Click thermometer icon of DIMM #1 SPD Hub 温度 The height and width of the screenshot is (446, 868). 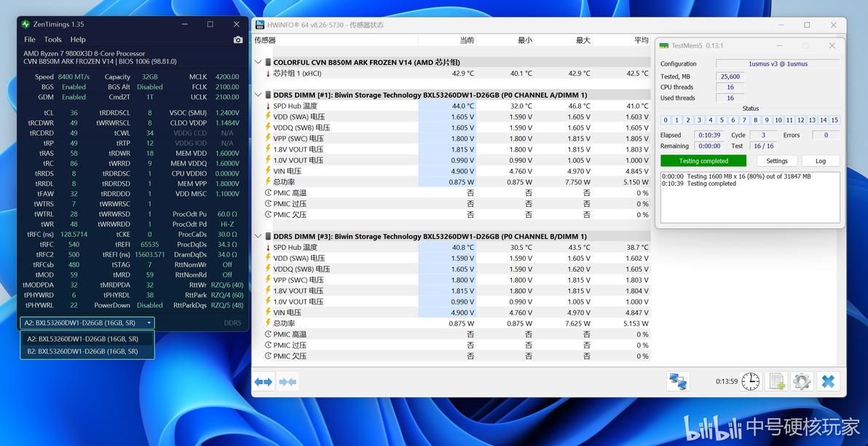click(x=269, y=106)
